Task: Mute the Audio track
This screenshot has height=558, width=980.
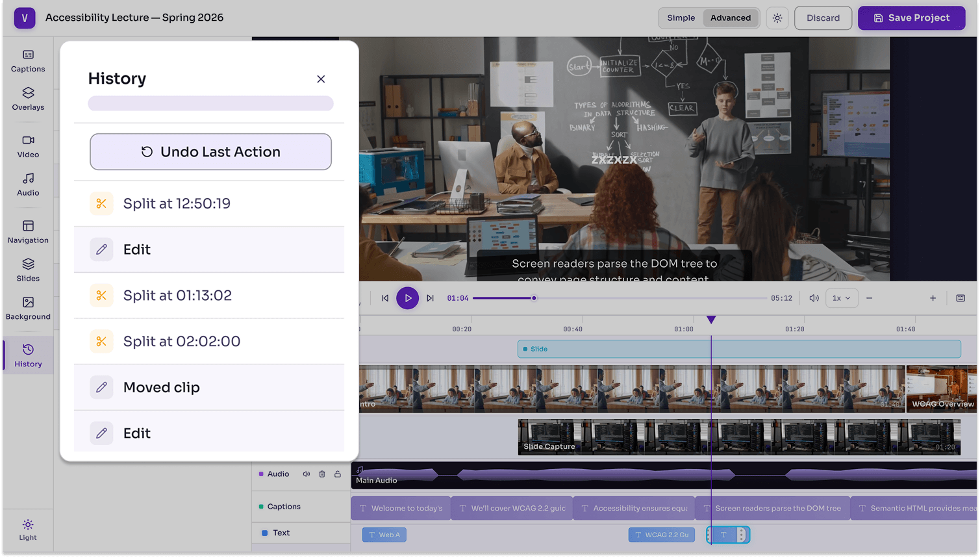Action: click(307, 474)
